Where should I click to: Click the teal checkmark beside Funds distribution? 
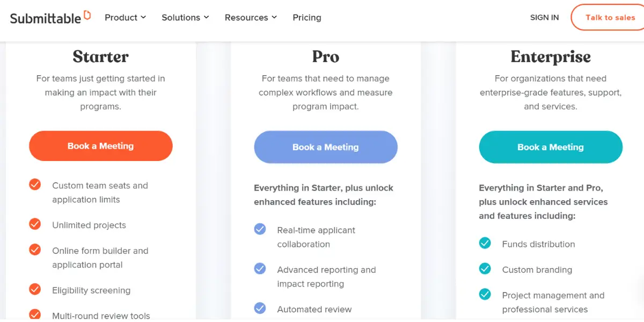point(485,243)
